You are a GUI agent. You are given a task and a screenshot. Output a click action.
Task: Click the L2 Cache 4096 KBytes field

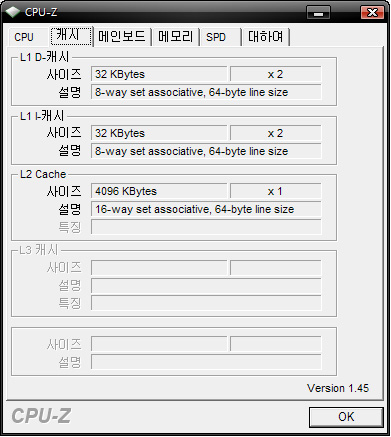click(159, 191)
